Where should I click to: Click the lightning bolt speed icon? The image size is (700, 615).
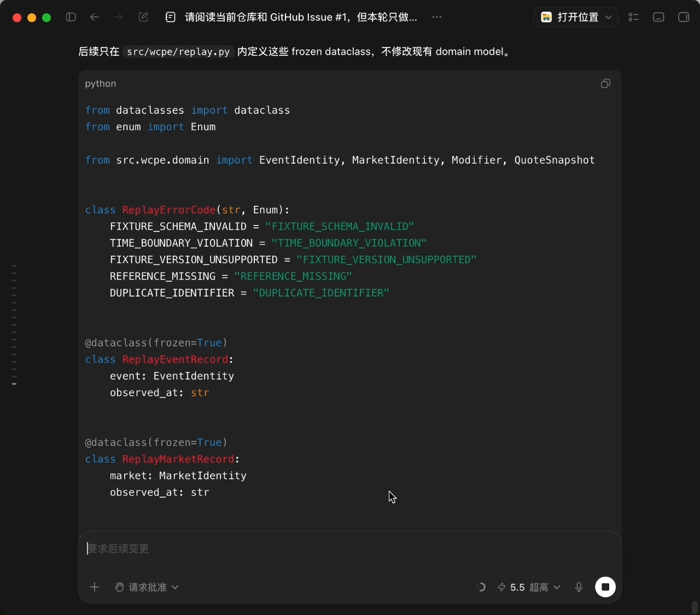(x=501, y=587)
